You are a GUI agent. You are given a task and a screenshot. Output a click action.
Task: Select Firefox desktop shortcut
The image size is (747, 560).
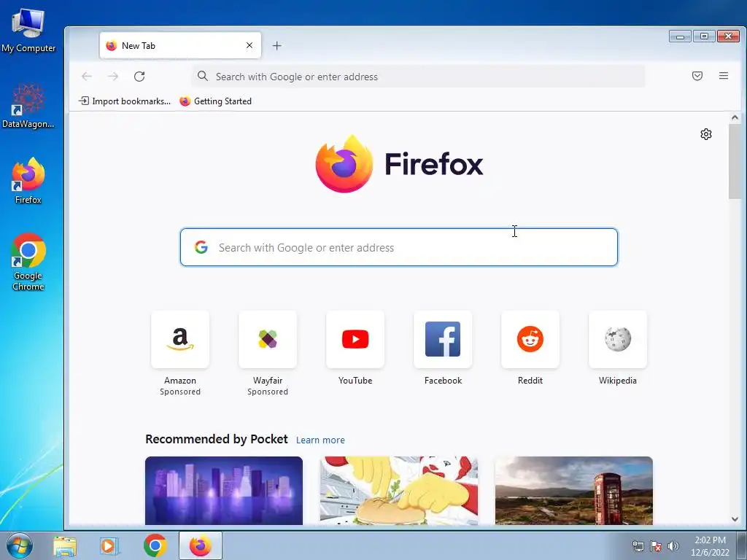point(28,181)
